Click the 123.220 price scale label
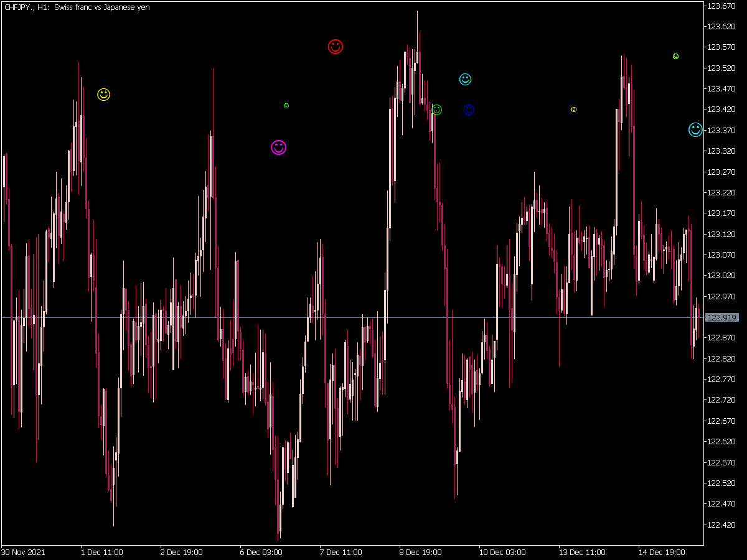This screenshot has width=747, height=560. [722, 193]
